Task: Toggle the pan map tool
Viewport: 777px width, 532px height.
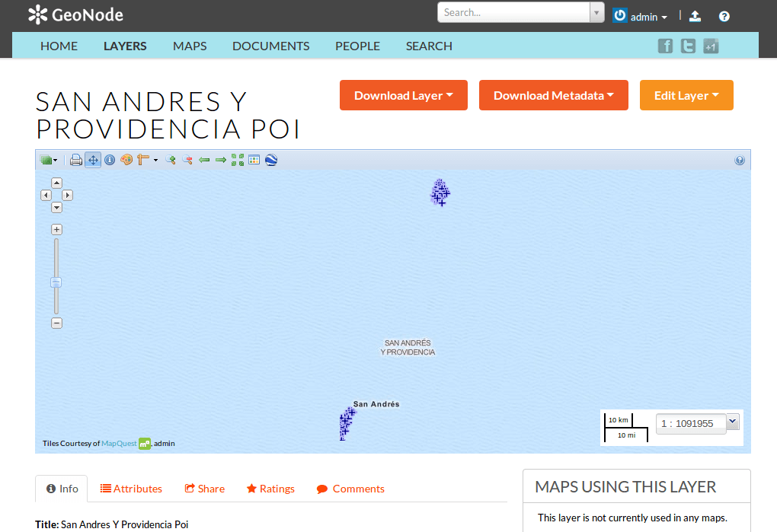Action: point(93,160)
